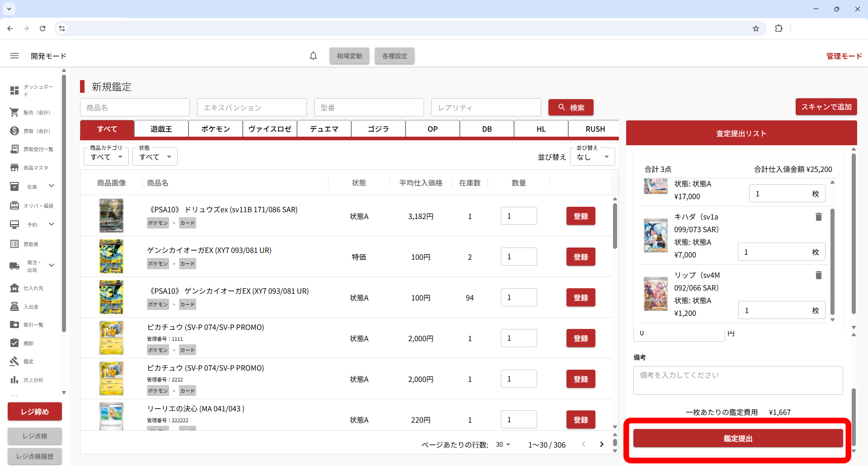The image size is (868, 467).
Task: Click the sales cart icon in sidebar
Action: [x=14, y=112]
